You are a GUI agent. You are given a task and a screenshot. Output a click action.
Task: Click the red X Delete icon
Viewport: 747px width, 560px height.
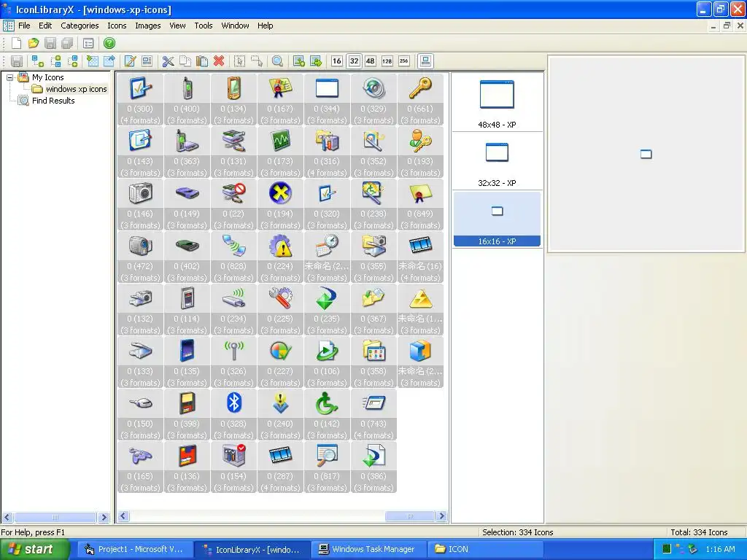pyautogui.click(x=219, y=61)
